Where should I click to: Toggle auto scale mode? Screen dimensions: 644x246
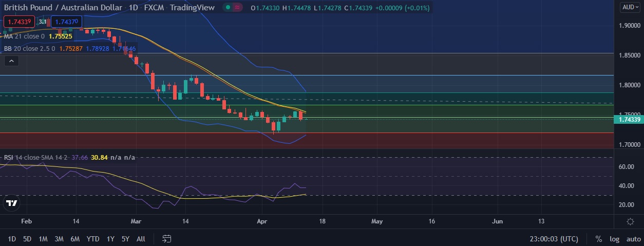(633, 239)
